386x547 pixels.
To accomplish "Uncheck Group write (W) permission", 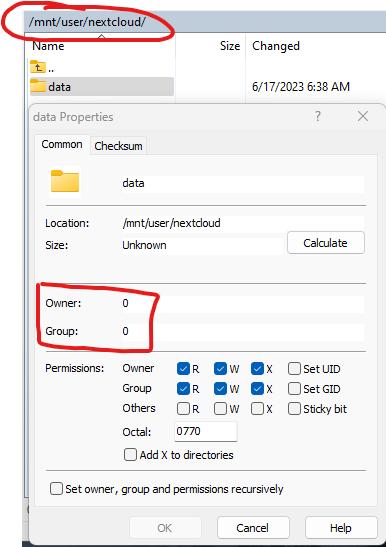I will click(x=220, y=389).
